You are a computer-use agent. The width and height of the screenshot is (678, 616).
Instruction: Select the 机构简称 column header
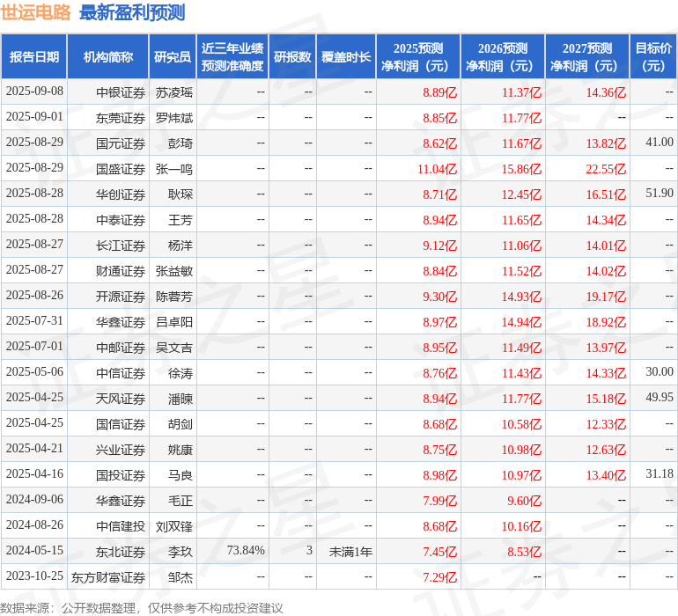pos(108,56)
